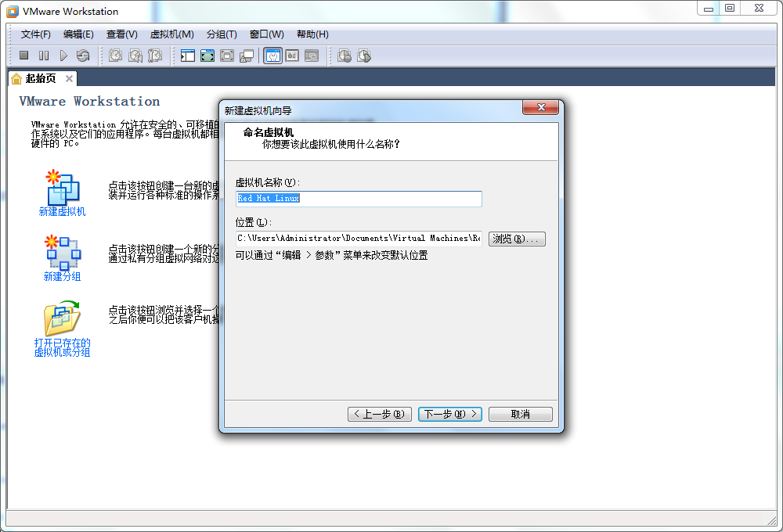Open the 查看(V) menu
The image size is (783, 532).
122,34
